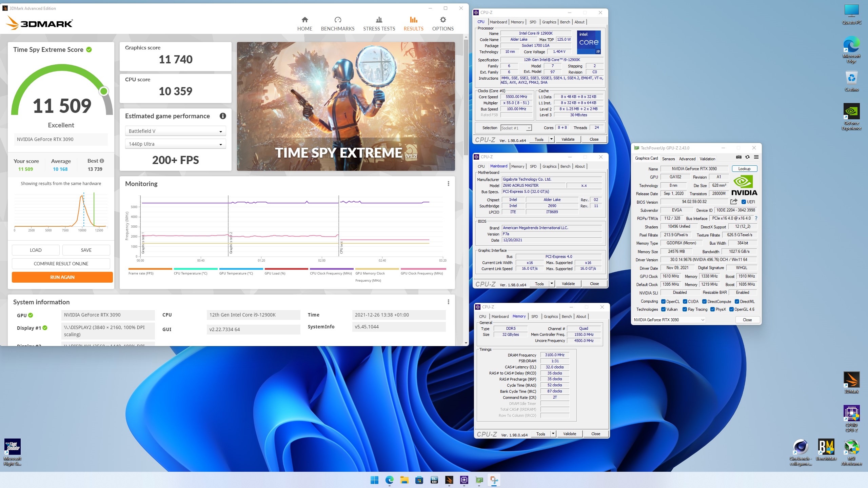Switch to the Sensors tab in GPU-Z
The height and width of the screenshot is (488, 868).
point(668,159)
